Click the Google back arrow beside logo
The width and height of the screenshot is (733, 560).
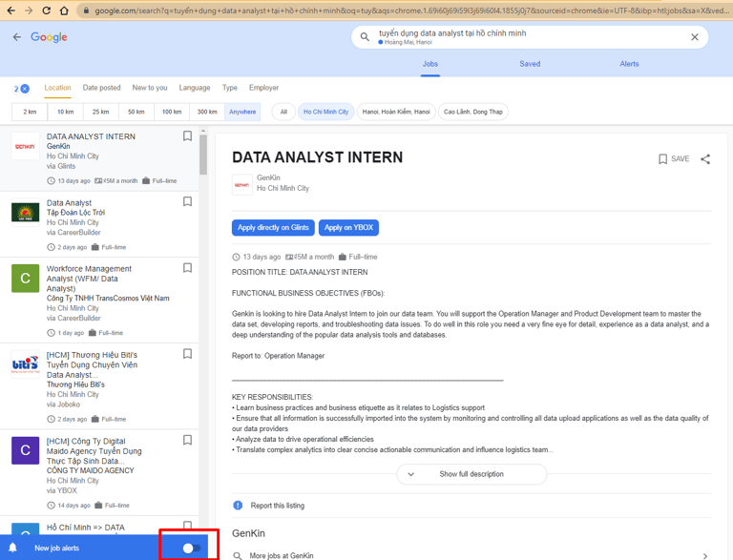tap(17, 37)
